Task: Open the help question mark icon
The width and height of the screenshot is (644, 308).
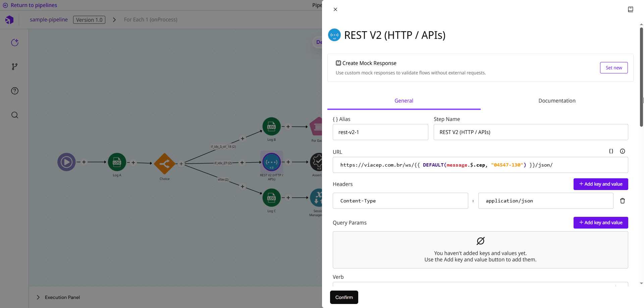Action: (15, 91)
